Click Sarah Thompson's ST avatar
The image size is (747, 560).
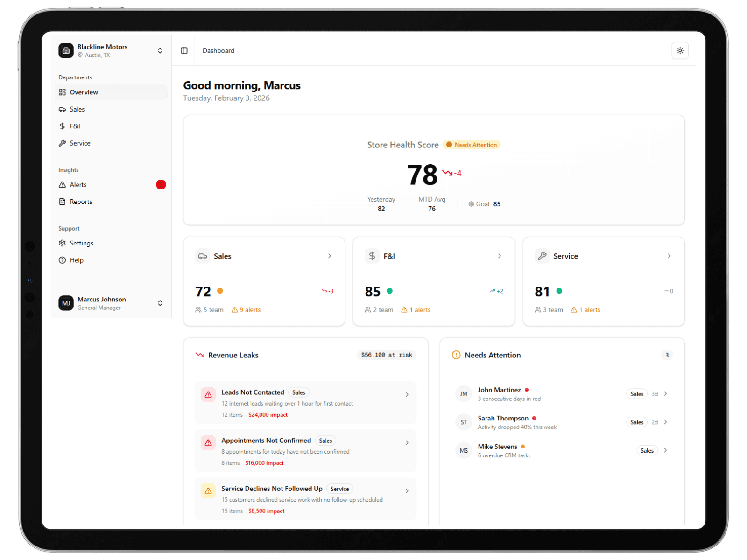click(x=464, y=422)
